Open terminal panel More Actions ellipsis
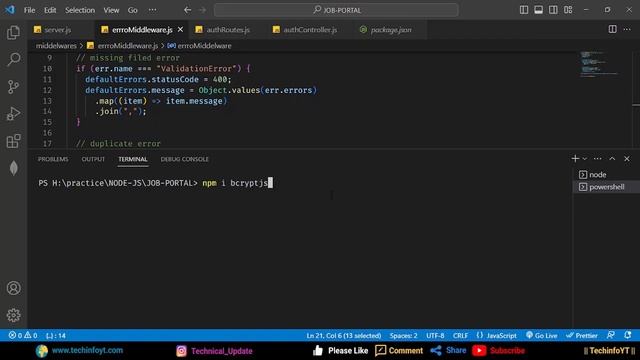640x360 pixels. [598, 158]
